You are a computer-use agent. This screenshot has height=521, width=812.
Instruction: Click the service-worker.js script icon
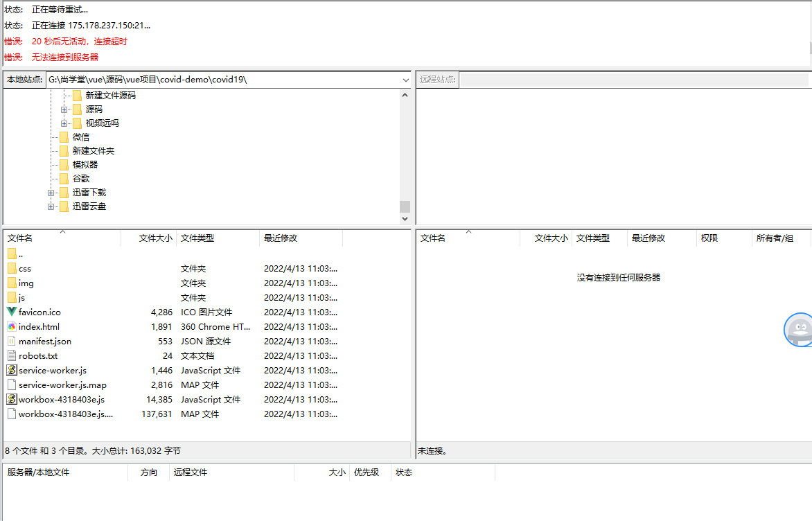[x=11, y=370]
